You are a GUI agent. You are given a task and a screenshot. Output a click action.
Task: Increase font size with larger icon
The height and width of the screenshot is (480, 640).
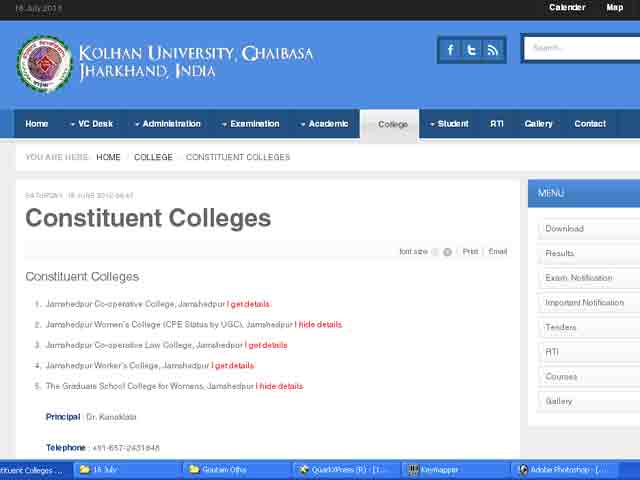(448, 252)
